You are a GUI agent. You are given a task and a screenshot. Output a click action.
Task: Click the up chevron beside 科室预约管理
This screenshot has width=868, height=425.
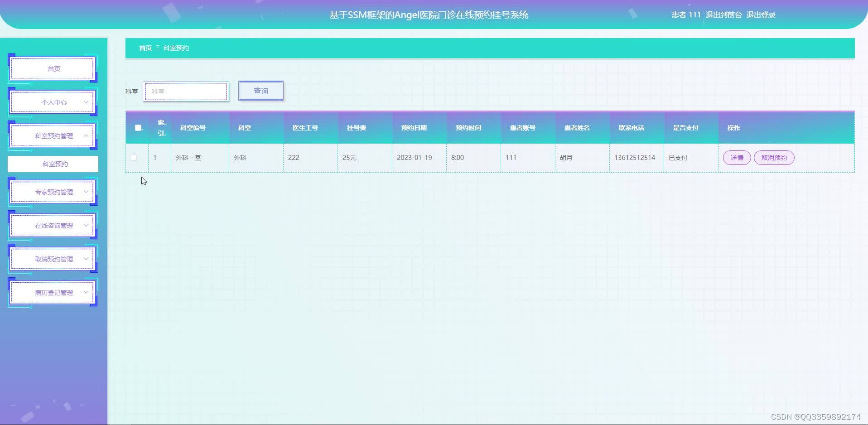coord(86,135)
